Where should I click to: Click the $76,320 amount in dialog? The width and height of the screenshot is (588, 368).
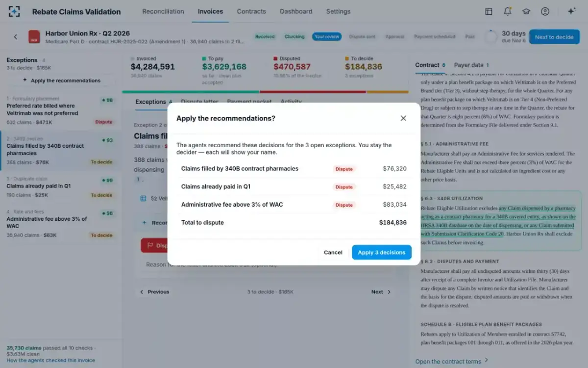point(394,169)
